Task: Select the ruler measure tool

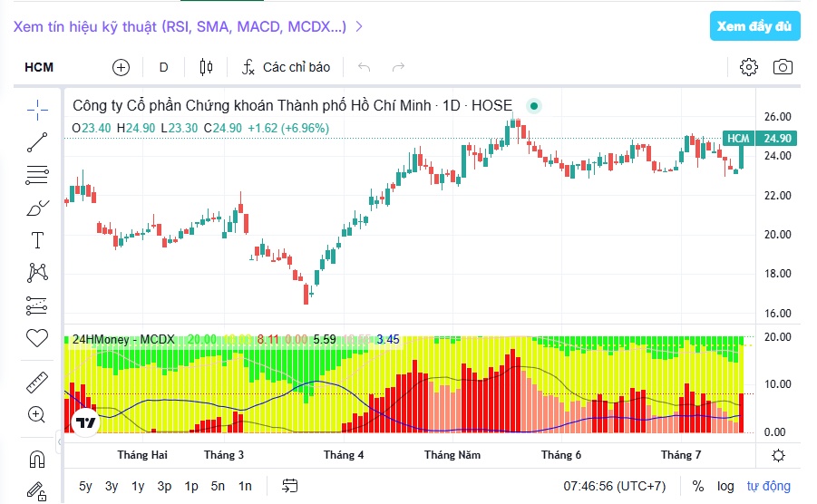Action: coord(37,383)
